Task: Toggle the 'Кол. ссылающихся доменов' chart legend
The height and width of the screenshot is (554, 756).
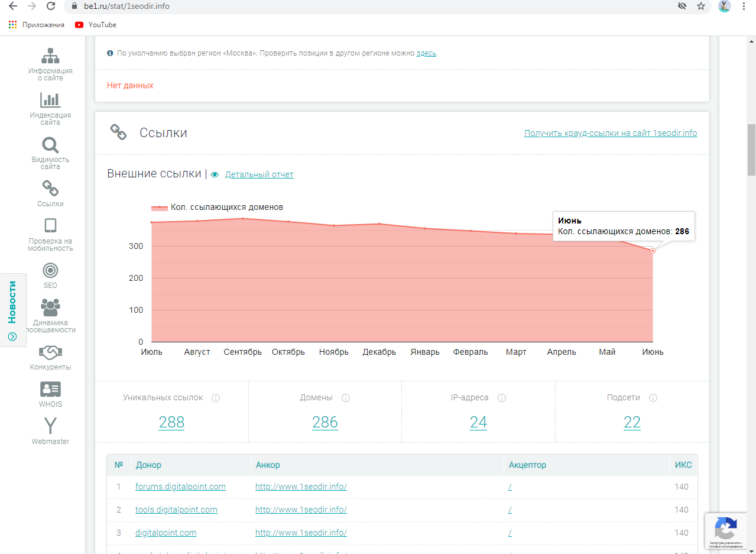Action: tap(218, 208)
